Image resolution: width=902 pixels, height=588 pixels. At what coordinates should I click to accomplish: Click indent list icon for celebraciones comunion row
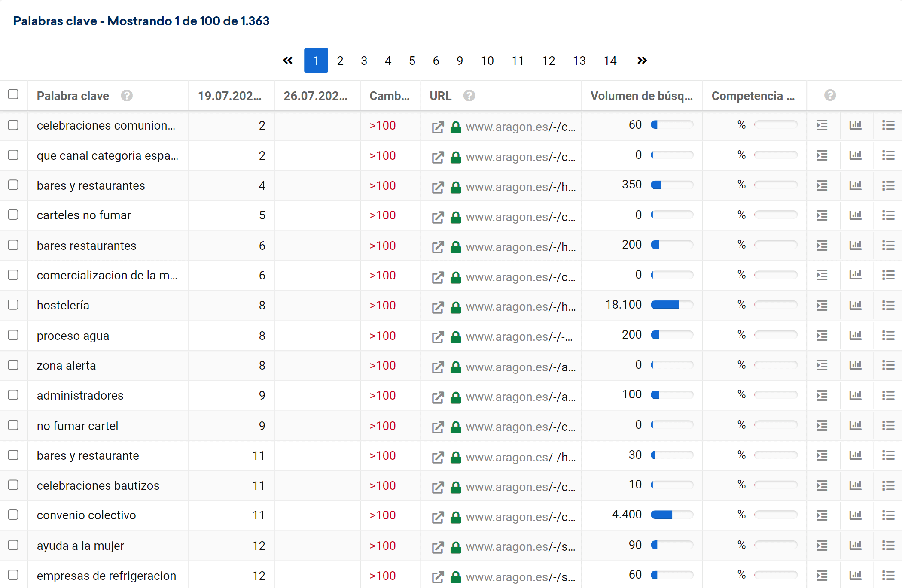822,125
